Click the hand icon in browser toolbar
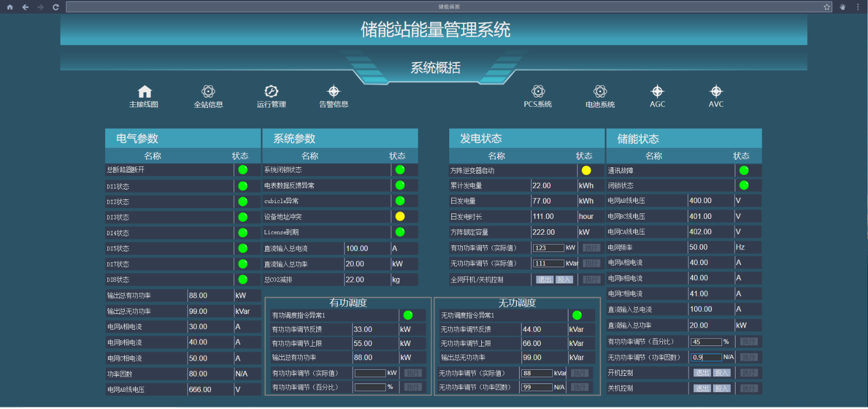868x409 pixels. pyautogui.click(x=843, y=7)
